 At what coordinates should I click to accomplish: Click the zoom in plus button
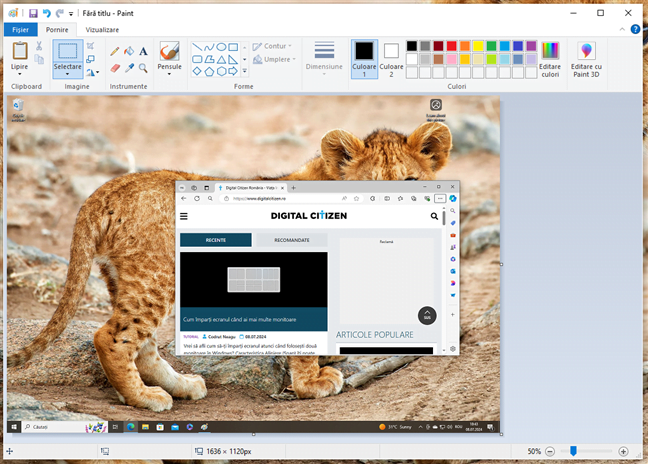pos(623,451)
